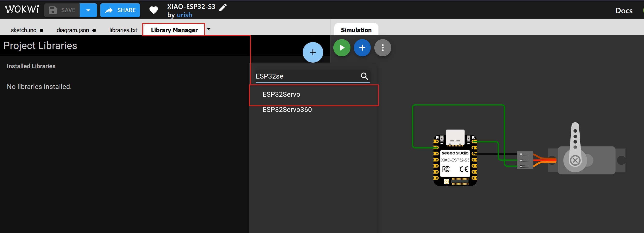
Task: Open the editor tabs dropdown arrow
Action: click(209, 29)
